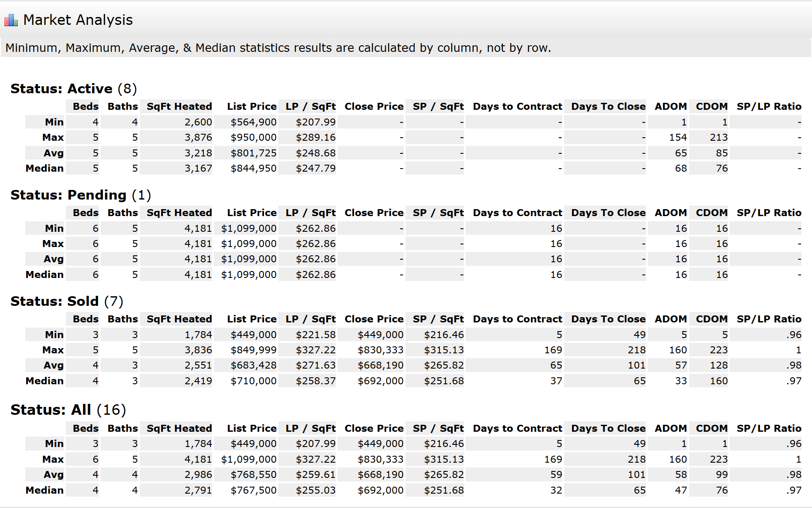Image resolution: width=812 pixels, height=508 pixels.
Task: Click Sold max LP/SqFt $327.22 value
Action: point(316,350)
